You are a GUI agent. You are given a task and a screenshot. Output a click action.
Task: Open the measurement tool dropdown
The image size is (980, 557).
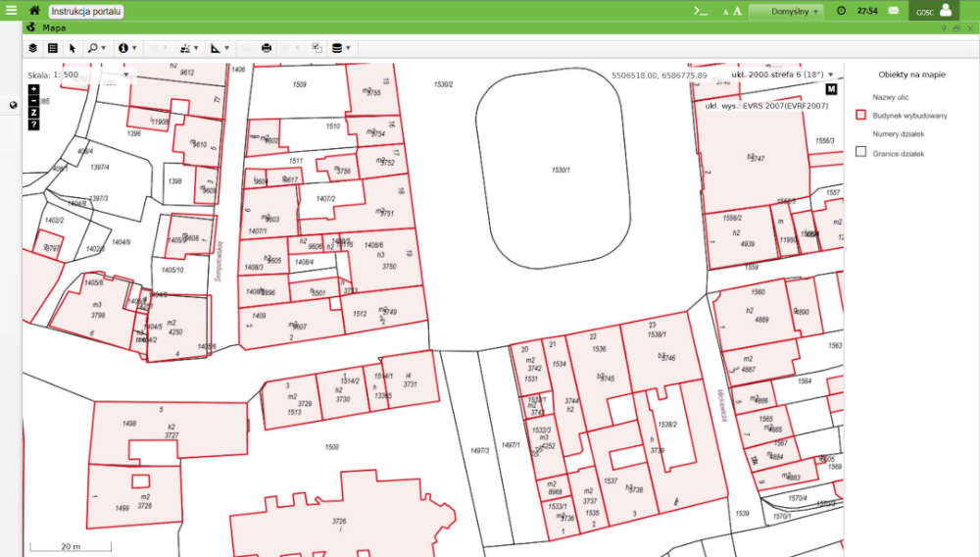click(x=220, y=47)
